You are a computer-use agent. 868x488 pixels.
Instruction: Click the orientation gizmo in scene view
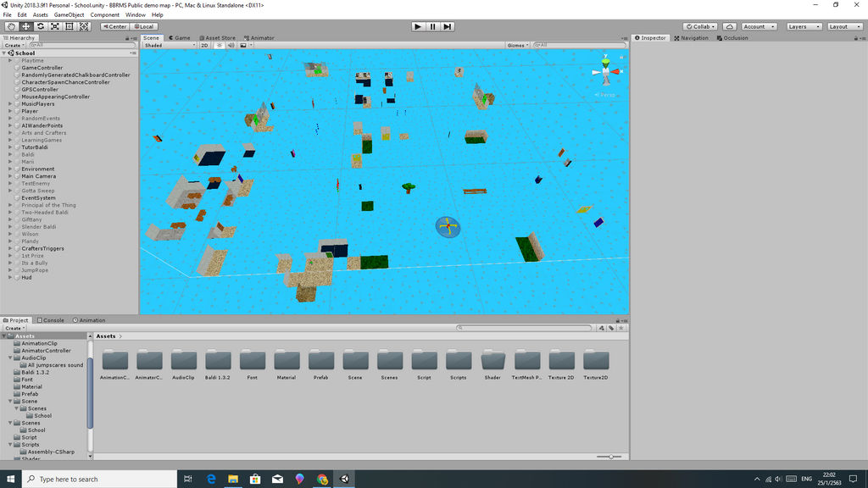606,71
